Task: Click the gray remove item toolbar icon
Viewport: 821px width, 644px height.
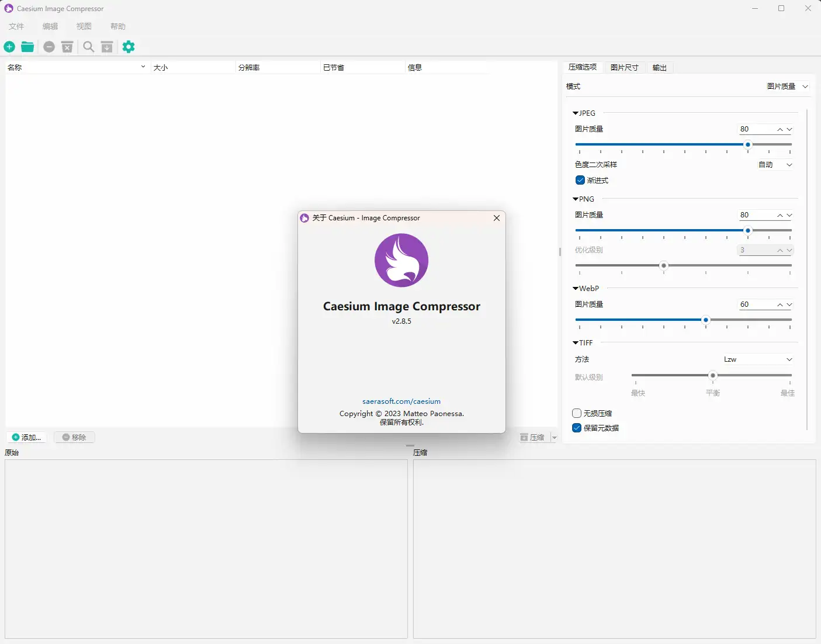Action: point(49,47)
